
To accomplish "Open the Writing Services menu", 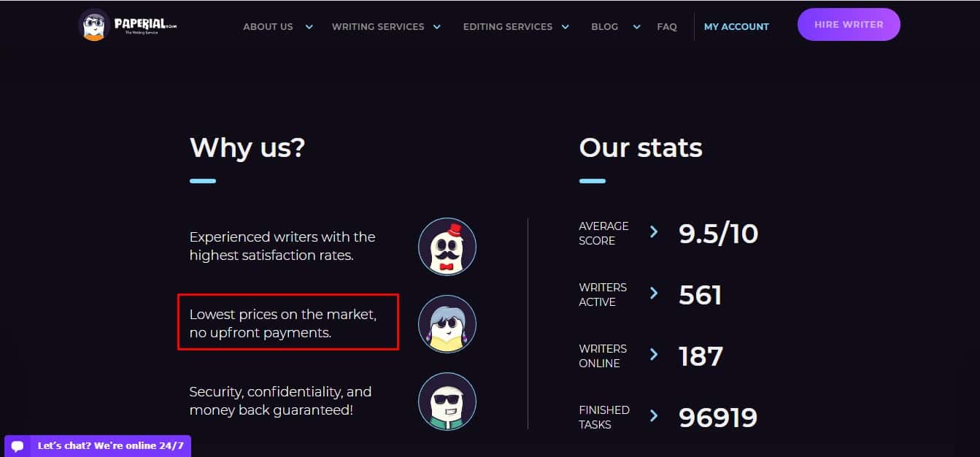I will 378,27.
